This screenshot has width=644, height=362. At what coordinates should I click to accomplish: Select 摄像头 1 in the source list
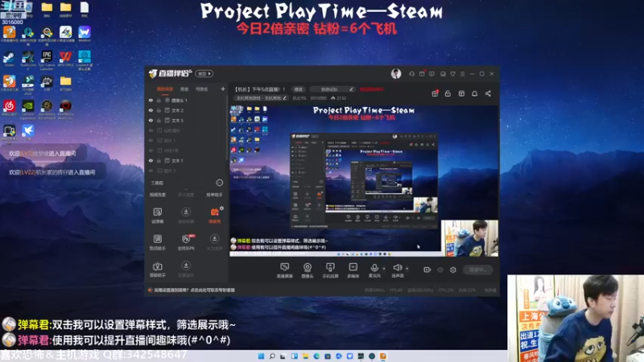179,100
